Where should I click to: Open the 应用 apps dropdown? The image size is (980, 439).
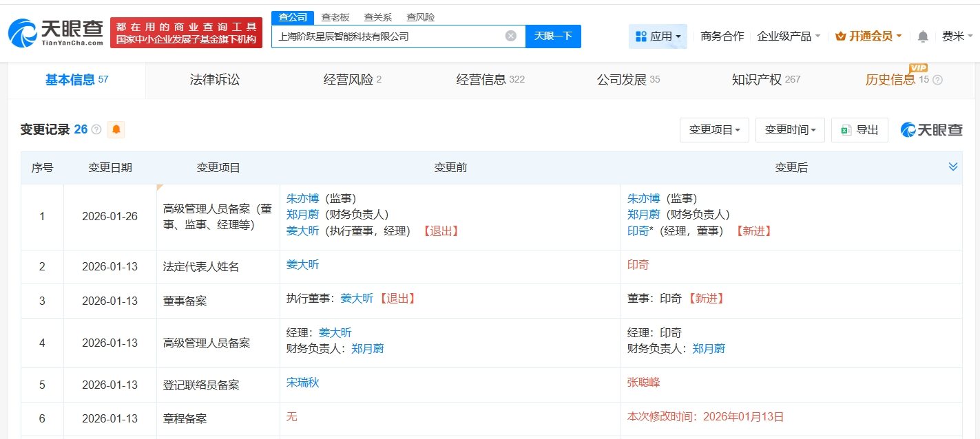pos(658,36)
